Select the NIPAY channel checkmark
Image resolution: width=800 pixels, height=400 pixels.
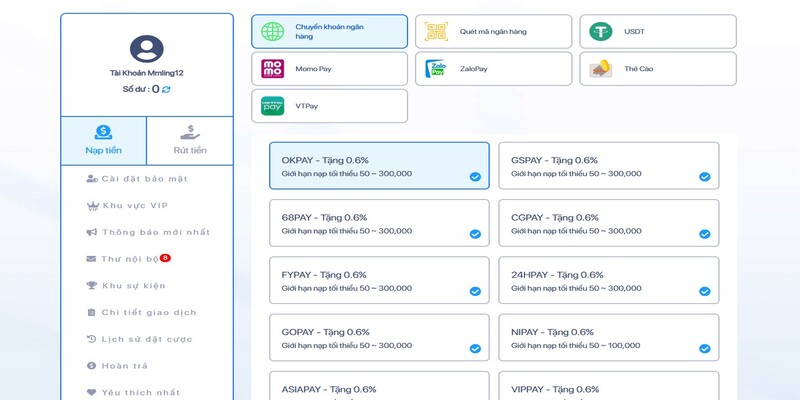coord(704,349)
